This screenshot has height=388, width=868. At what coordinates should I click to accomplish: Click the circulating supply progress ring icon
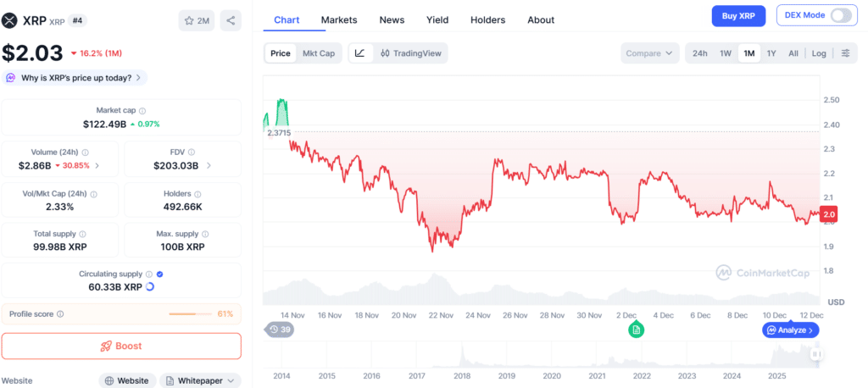pyautogui.click(x=149, y=287)
